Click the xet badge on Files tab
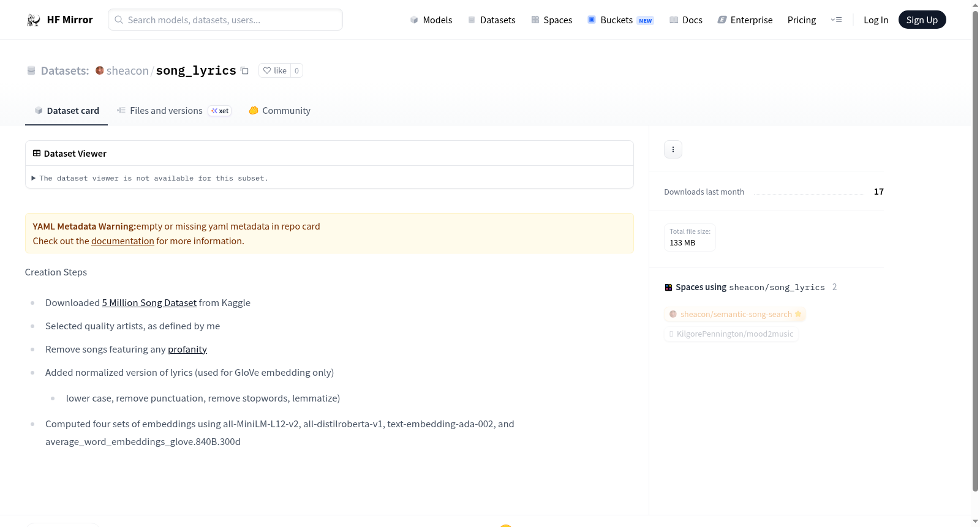Image resolution: width=980 pixels, height=527 pixels. pos(220,111)
